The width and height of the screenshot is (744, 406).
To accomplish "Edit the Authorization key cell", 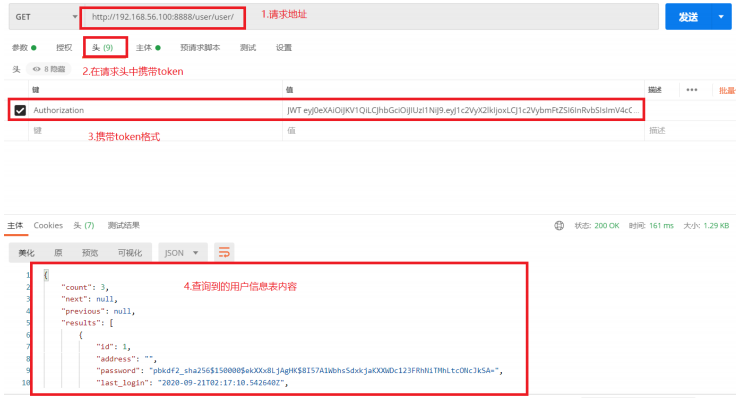I will tap(156, 110).
